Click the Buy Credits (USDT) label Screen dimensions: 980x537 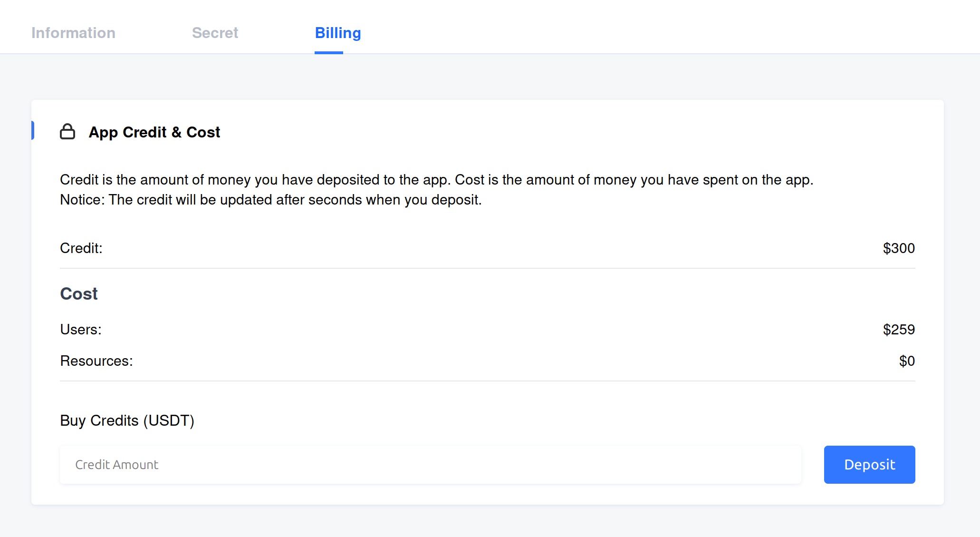point(127,421)
